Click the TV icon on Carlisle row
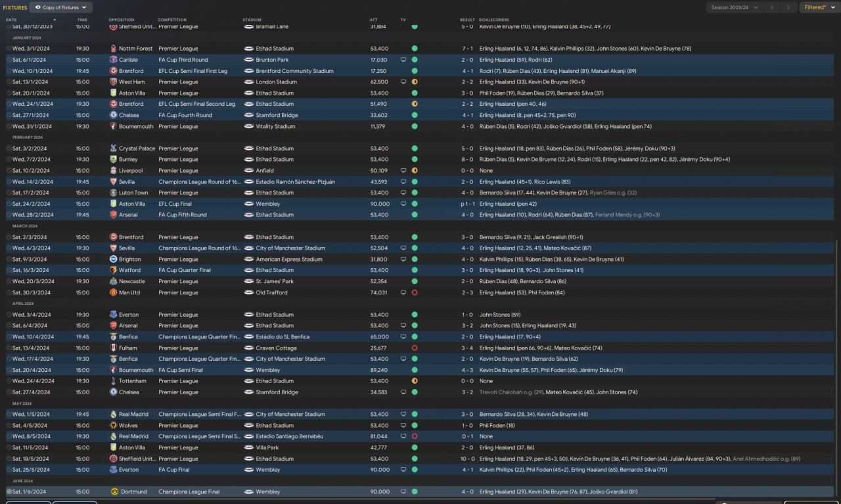This screenshot has height=504, width=841. click(403, 60)
